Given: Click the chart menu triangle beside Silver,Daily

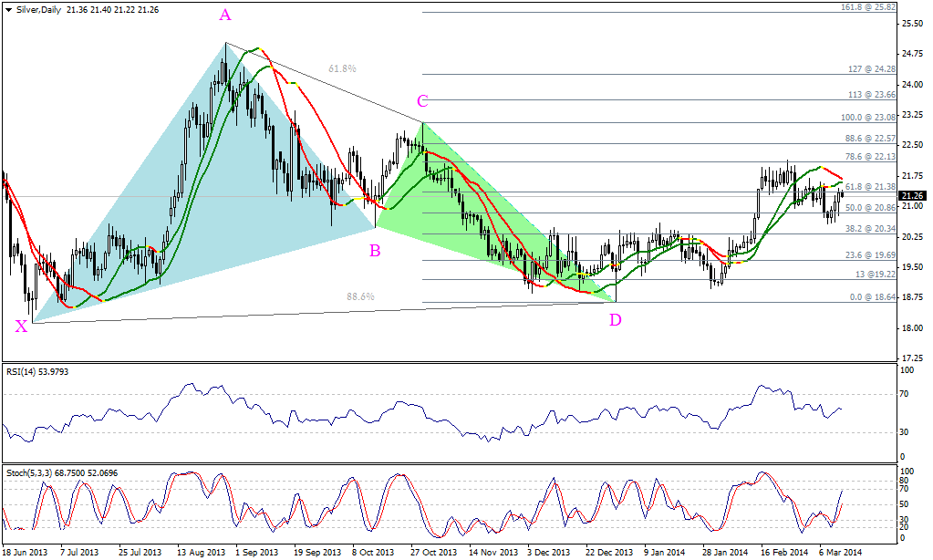Looking at the screenshot, I should click(x=7, y=10).
